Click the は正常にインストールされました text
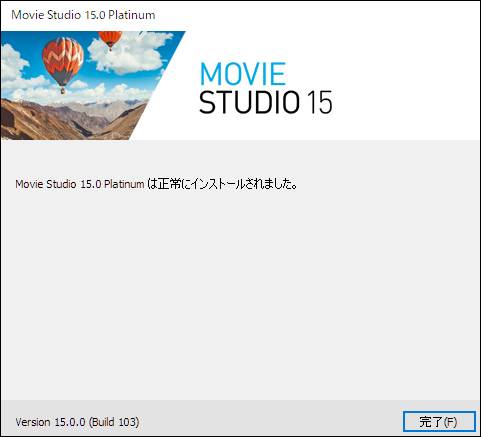The height and width of the screenshot is (437, 481). [222, 184]
